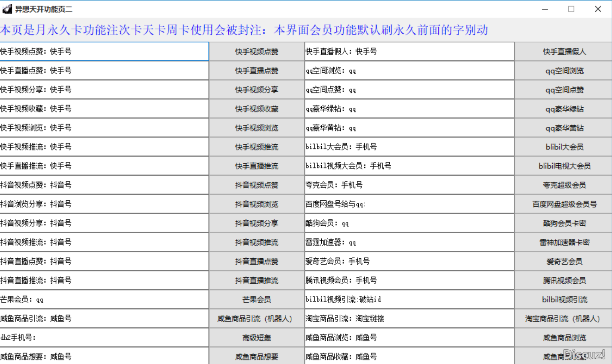Image resolution: width=612 pixels, height=364 pixels.
Task: Click the 快手视频收藏 button
Action: 256,109
